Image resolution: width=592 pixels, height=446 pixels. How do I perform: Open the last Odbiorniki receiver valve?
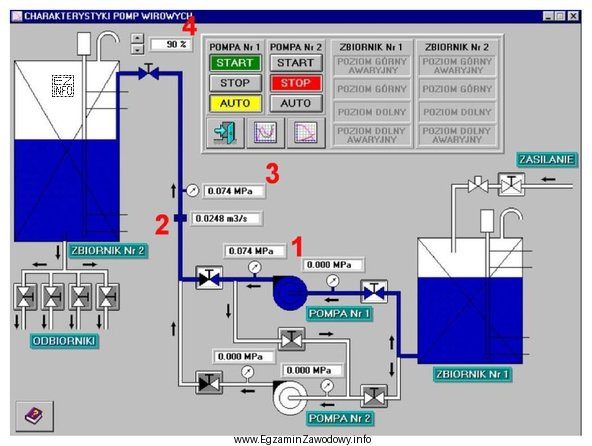108,297
